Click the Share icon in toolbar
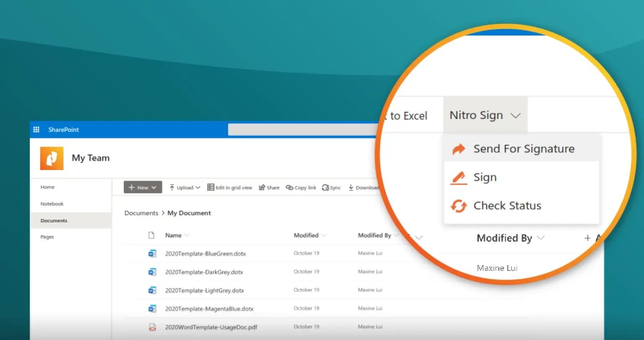This screenshot has width=644, height=340. click(x=262, y=188)
